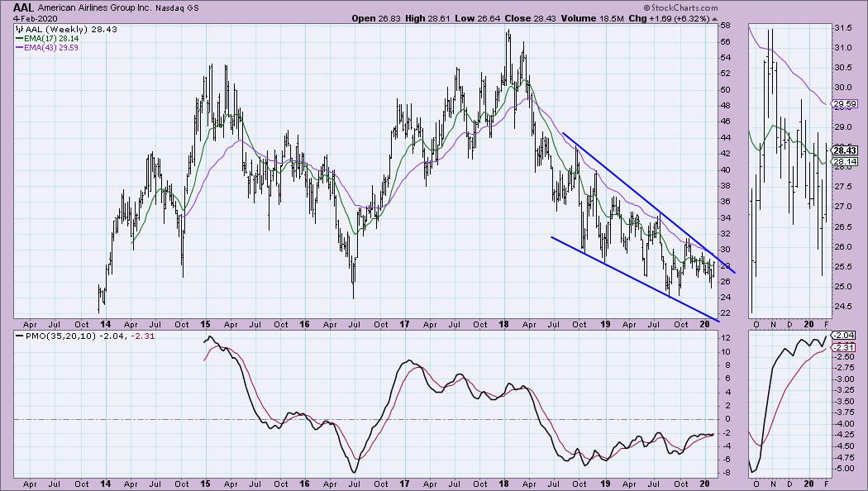Open the StockCharts.com copyright credit

coord(680,7)
